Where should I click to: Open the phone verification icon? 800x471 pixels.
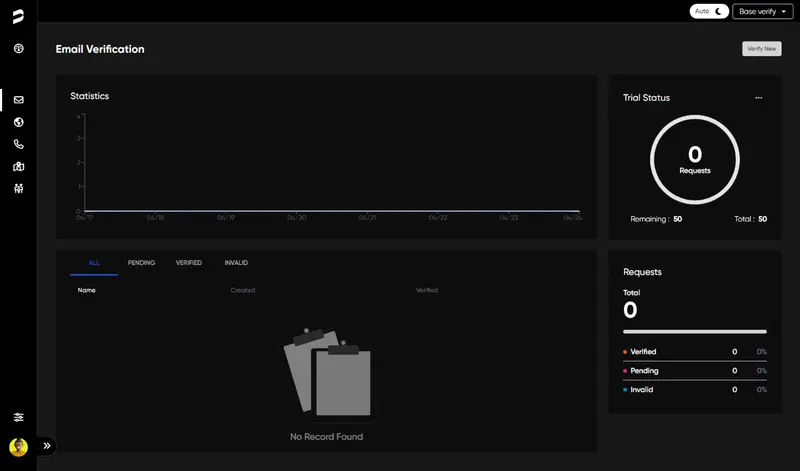coord(18,144)
